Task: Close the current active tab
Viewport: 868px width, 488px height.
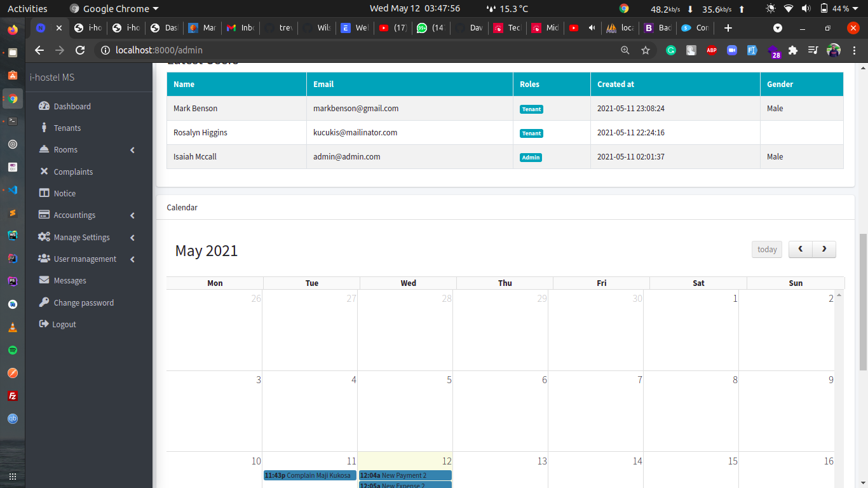Action: click(x=59, y=28)
